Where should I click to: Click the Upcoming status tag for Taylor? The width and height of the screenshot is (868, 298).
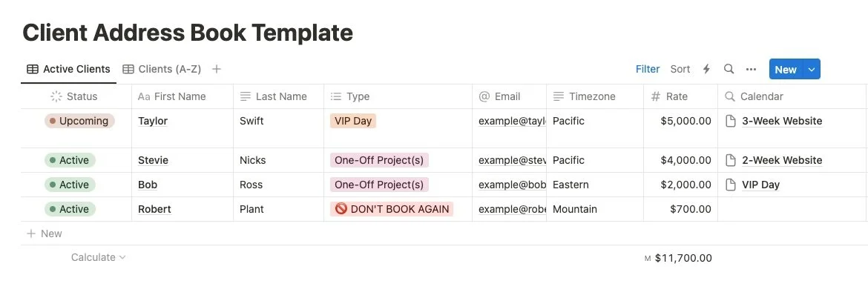(79, 121)
